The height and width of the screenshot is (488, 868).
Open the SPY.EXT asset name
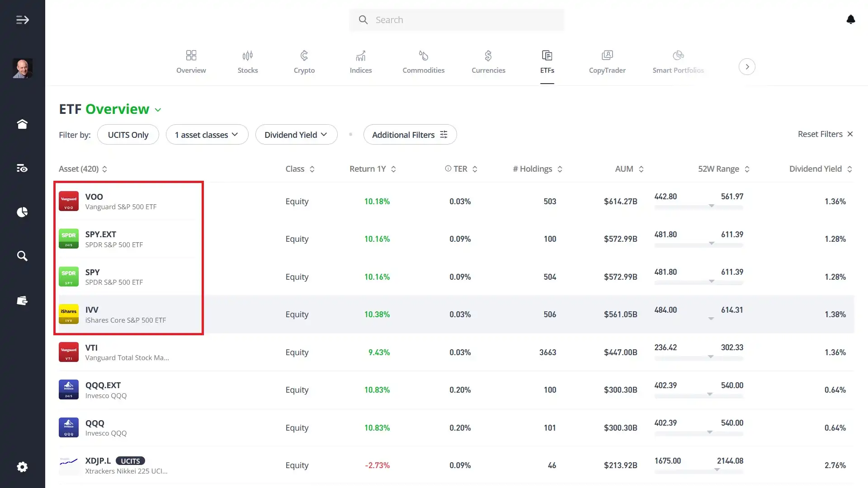pos(101,234)
